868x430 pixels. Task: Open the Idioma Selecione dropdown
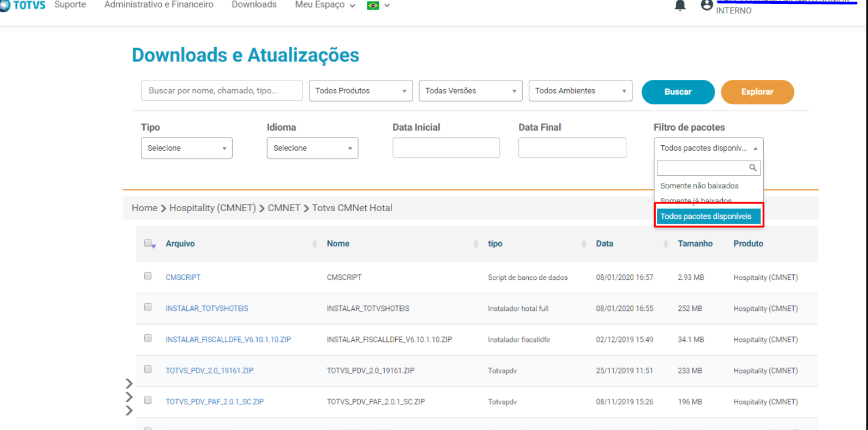[313, 148]
